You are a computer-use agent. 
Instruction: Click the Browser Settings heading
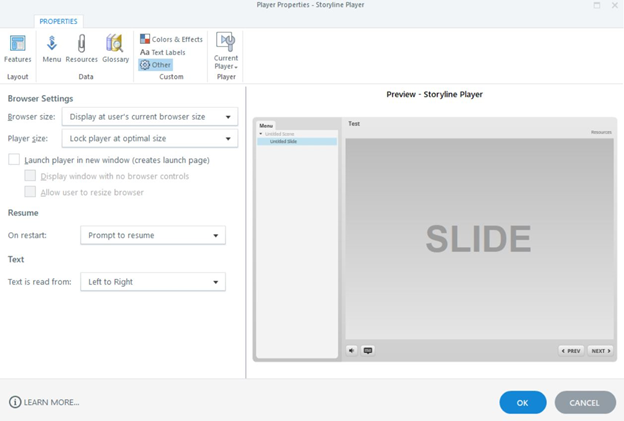click(x=41, y=98)
